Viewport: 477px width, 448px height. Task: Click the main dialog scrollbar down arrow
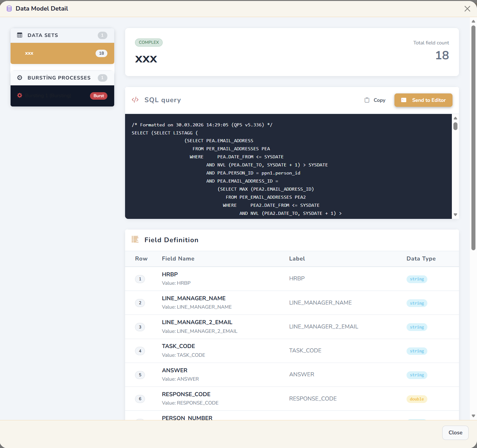point(473,416)
